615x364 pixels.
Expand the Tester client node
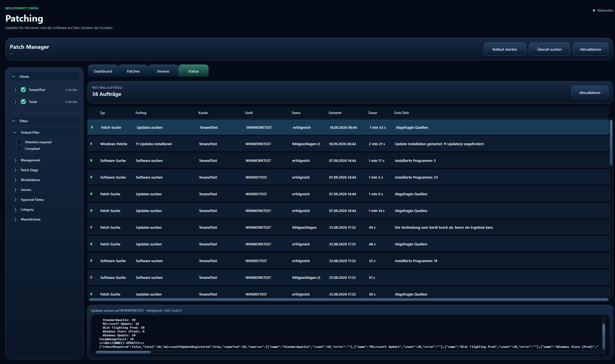click(15, 102)
